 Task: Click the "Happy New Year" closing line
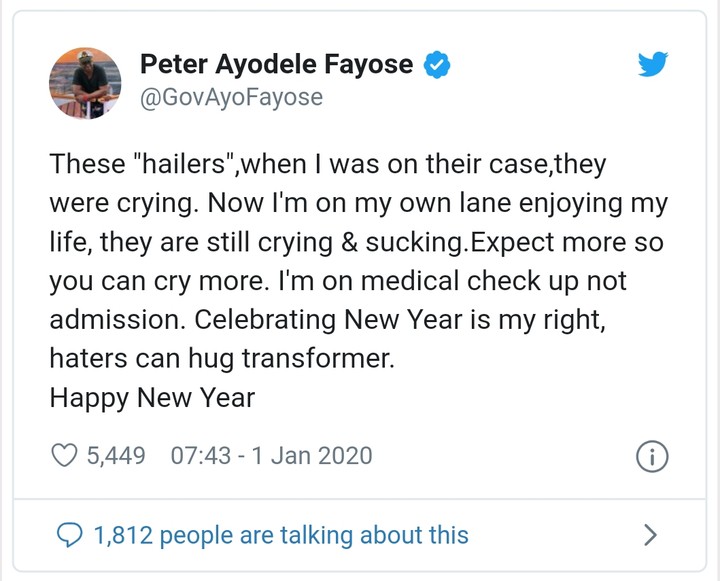pos(152,398)
